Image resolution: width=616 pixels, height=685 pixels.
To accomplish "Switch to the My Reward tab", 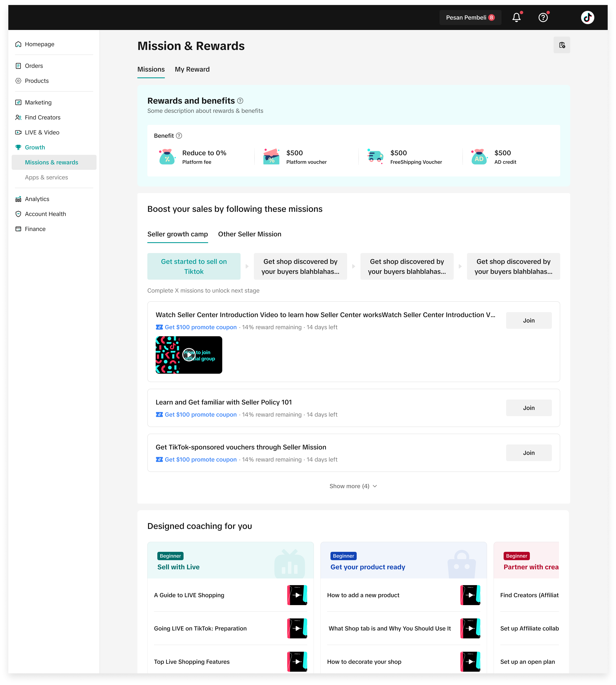I will point(192,69).
